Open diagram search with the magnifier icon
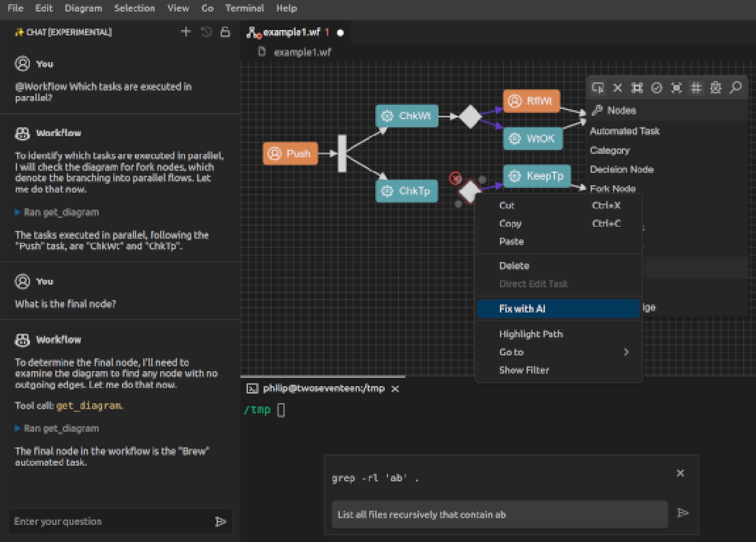This screenshot has height=542, width=756. [735, 87]
